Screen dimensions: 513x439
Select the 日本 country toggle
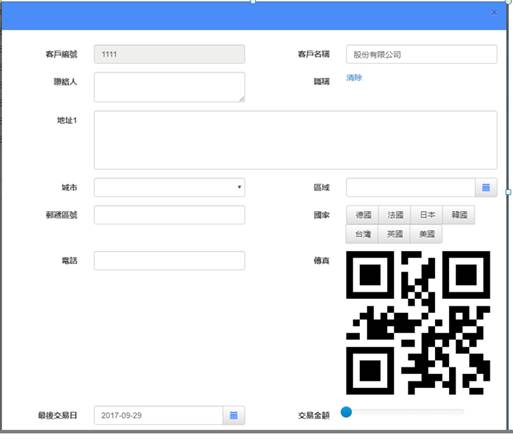pyautogui.click(x=427, y=215)
